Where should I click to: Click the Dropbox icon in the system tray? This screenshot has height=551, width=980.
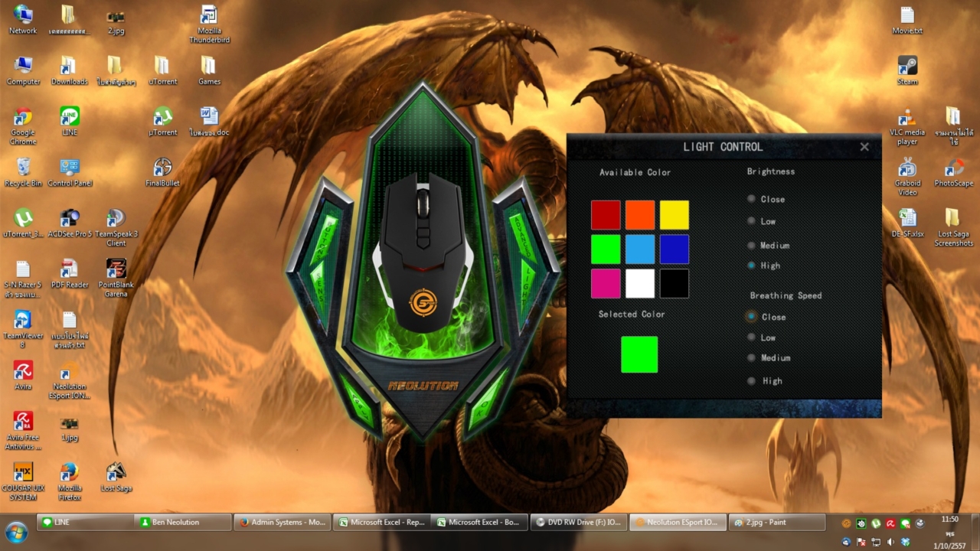pyautogui.click(x=904, y=542)
